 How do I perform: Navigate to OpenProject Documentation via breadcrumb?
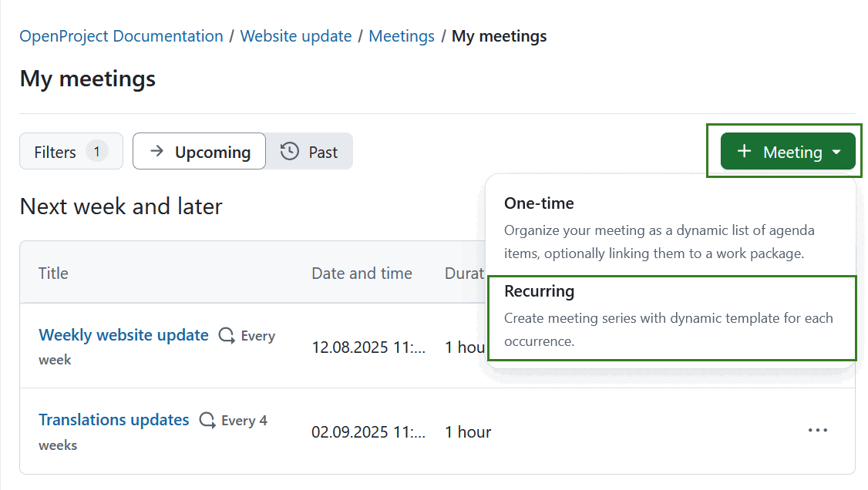click(120, 35)
